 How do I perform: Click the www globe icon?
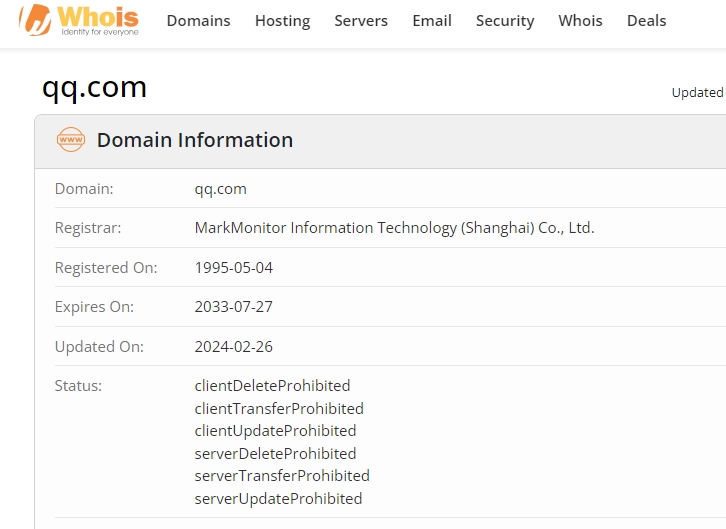[x=71, y=140]
